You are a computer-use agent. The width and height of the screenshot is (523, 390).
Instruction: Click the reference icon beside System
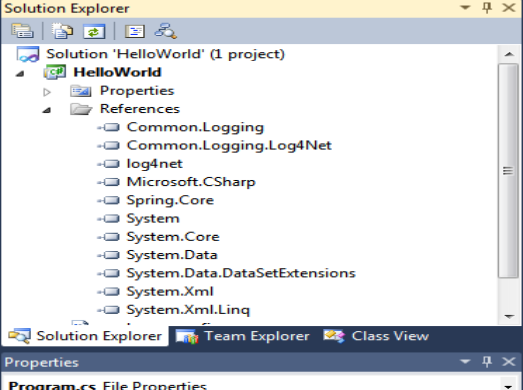point(108,219)
